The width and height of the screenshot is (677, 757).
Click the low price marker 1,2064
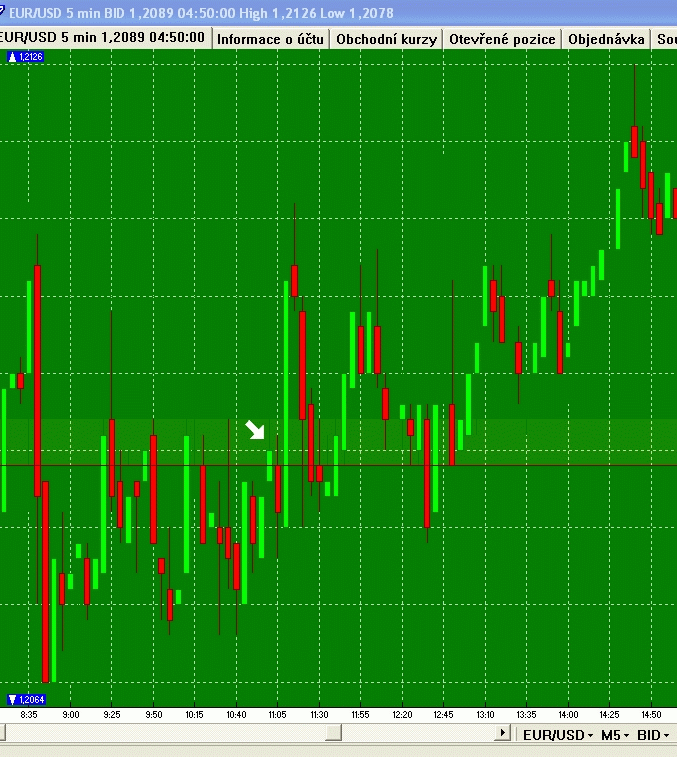tap(27, 700)
